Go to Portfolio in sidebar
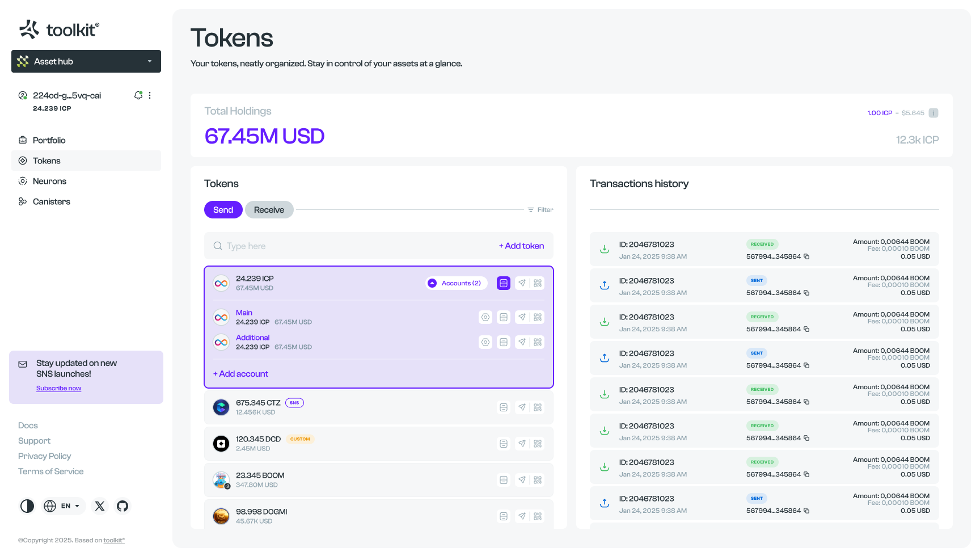 pos(86,140)
